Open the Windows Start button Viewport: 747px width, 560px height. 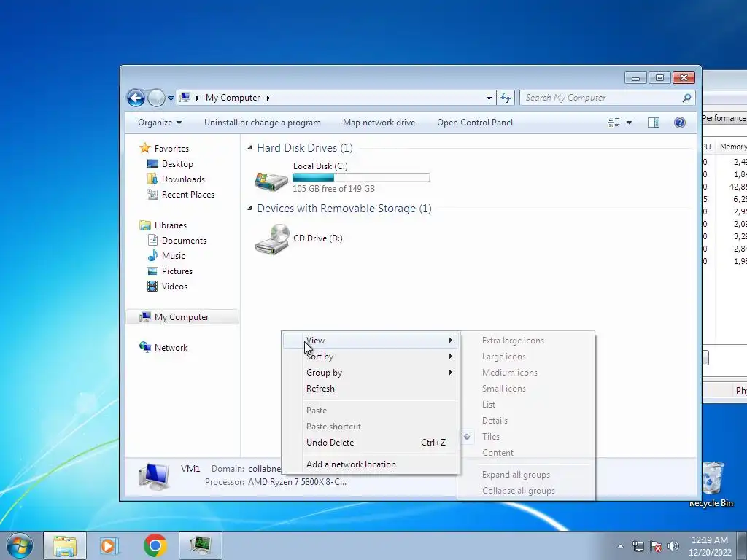click(20, 545)
